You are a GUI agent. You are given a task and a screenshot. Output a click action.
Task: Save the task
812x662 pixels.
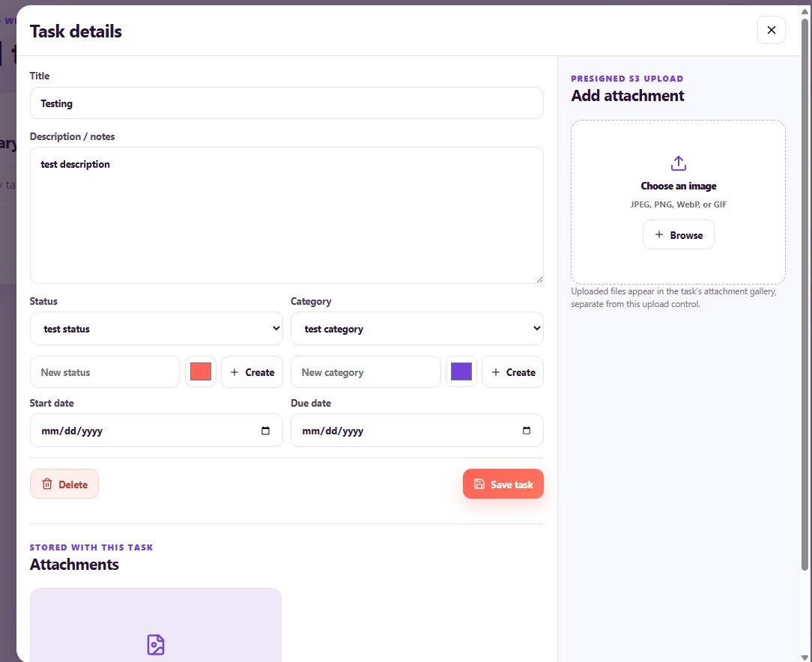pos(503,484)
